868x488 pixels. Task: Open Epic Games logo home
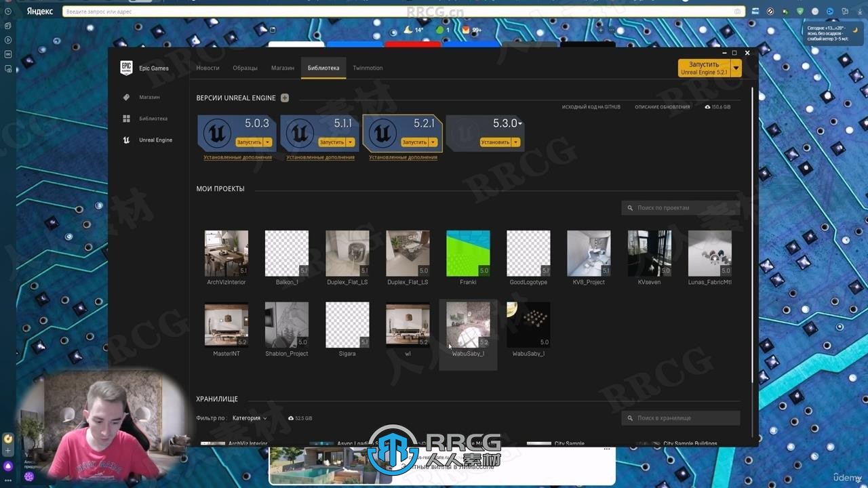point(126,68)
